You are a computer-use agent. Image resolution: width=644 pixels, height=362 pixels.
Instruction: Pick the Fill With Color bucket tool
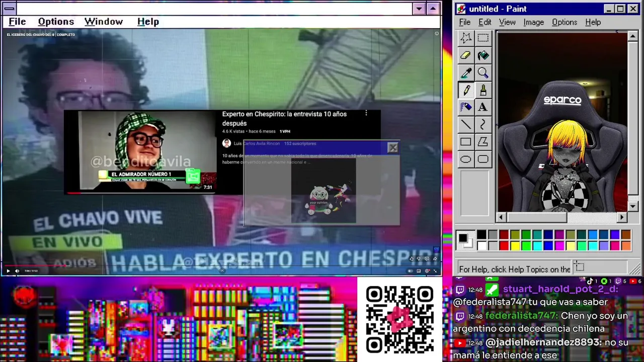(x=483, y=55)
